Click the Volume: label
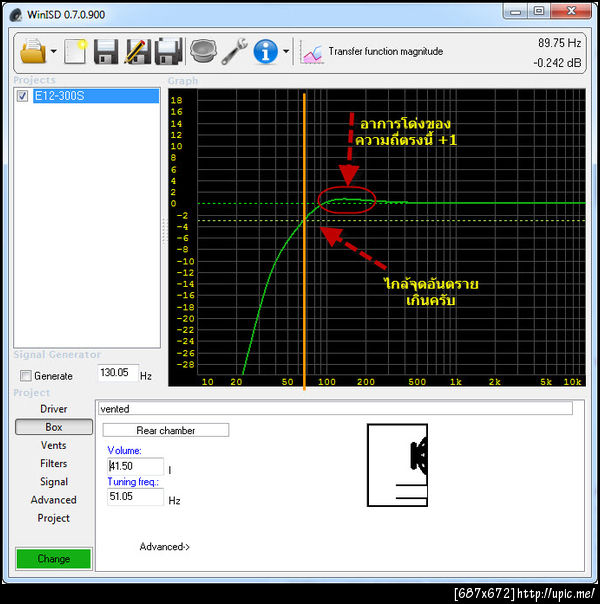Viewport: 600px width, 604px height. [124, 450]
